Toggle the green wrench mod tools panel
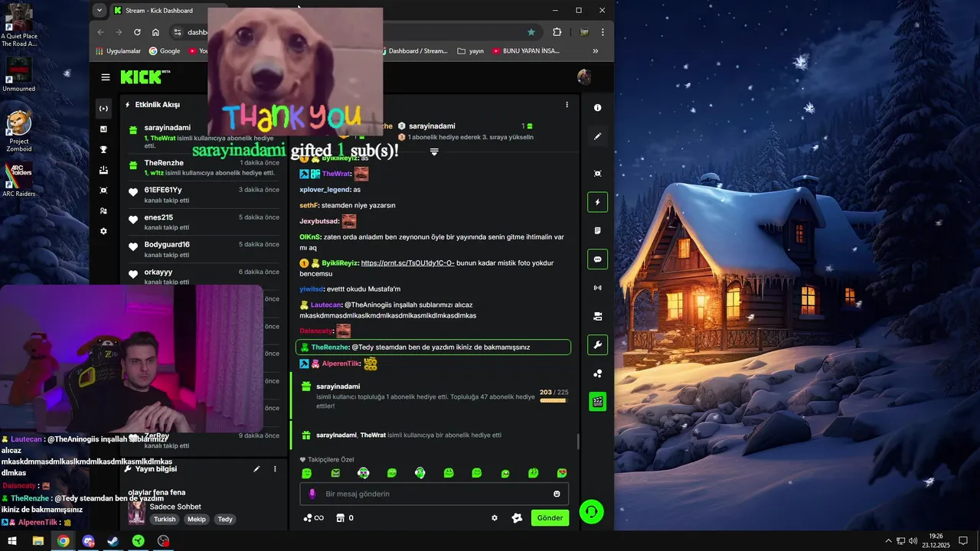This screenshot has height=551, width=980. point(598,345)
